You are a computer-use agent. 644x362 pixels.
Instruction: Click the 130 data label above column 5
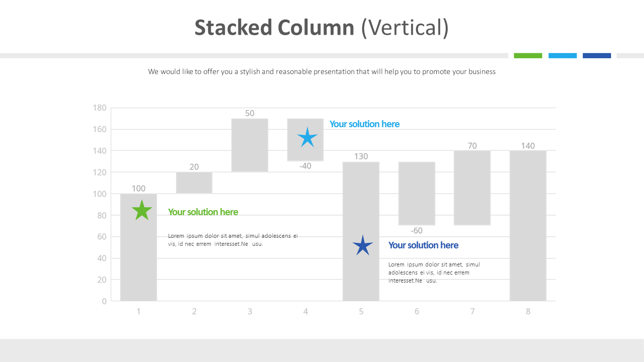(x=361, y=156)
